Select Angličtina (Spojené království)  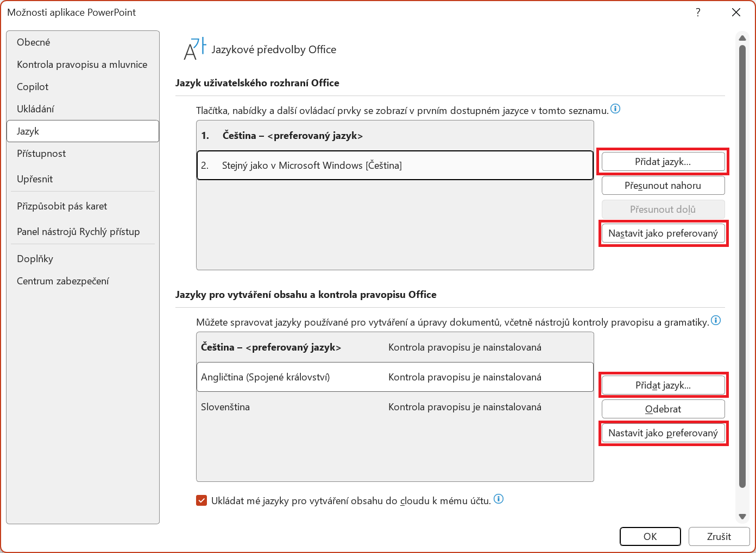pyautogui.click(x=395, y=377)
